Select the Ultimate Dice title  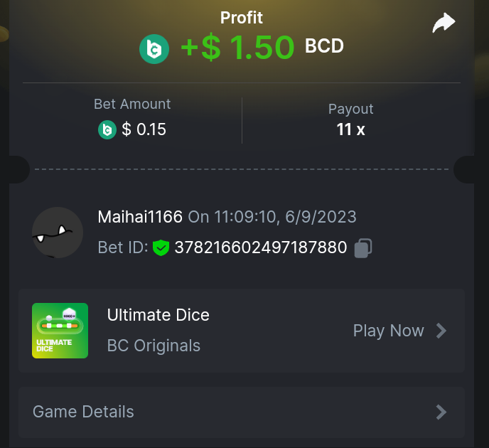coord(158,314)
